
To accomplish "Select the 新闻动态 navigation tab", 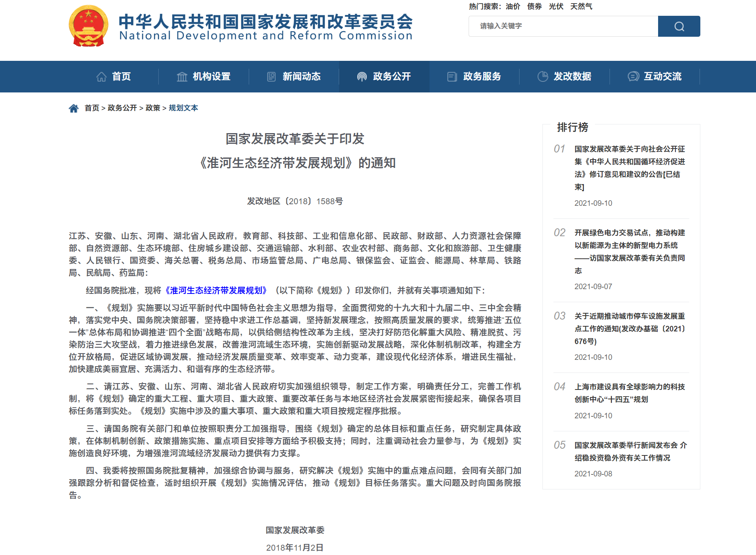I will click(301, 77).
